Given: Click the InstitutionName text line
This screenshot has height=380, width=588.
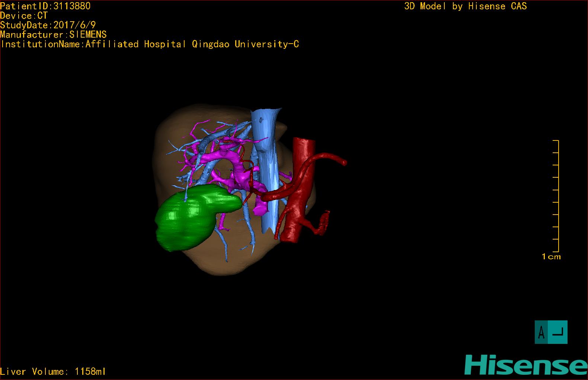Looking at the screenshot, I should click(x=150, y=44).
